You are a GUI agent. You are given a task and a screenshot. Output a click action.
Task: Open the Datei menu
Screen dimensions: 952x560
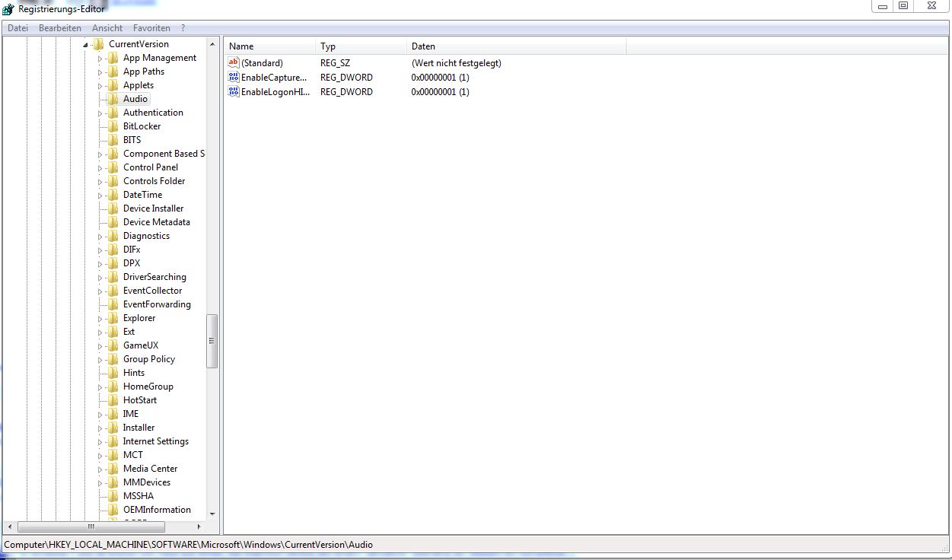(18, 28)
